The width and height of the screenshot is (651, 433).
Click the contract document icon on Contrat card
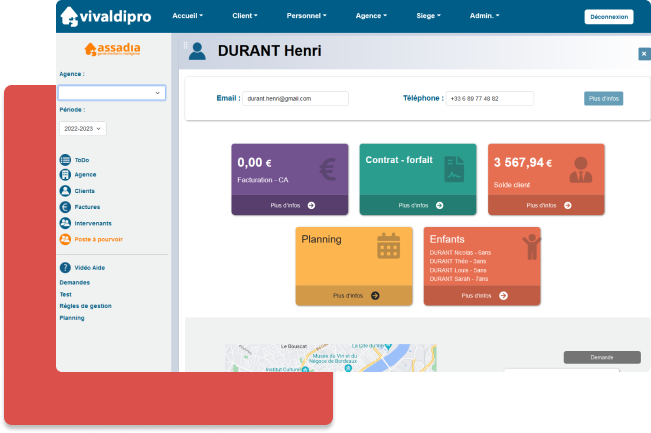tap(454, 169)
